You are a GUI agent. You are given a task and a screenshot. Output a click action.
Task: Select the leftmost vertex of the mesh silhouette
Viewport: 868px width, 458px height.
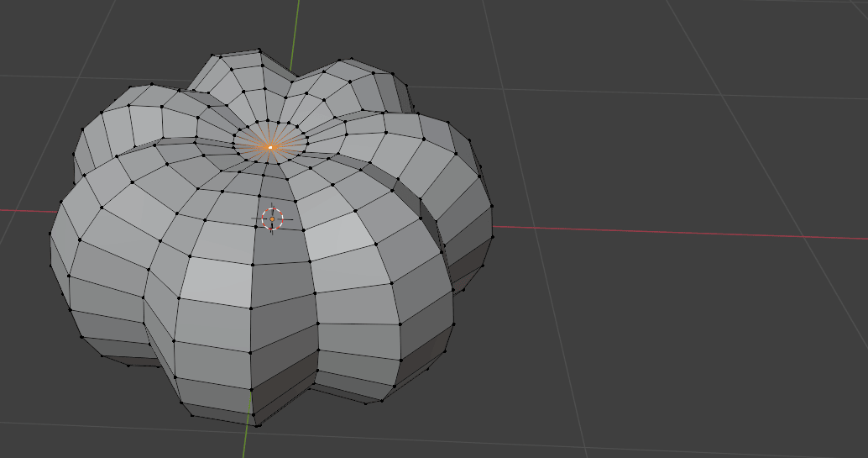pyautogui.click(x=50, y=233)
